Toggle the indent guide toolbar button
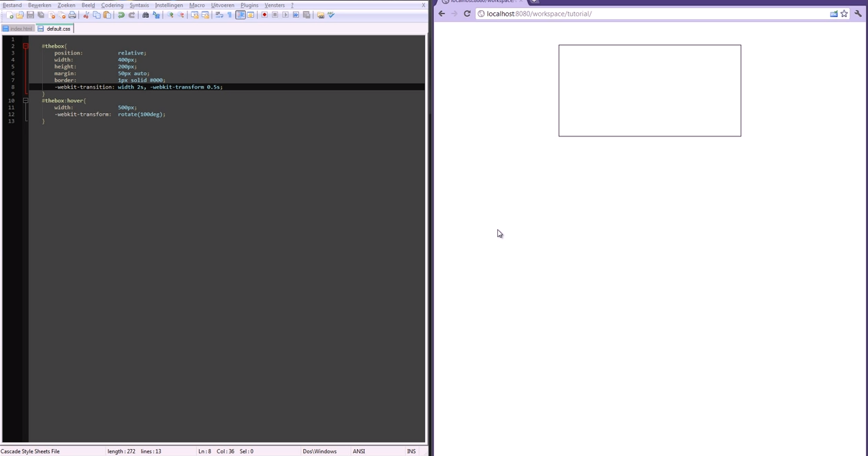This screenshot has height=456, width=868. (x=241, y=15)
